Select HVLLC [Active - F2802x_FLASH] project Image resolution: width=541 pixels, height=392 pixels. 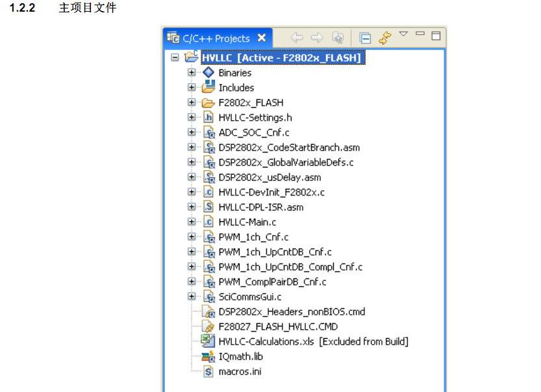[x=283, y=58]
